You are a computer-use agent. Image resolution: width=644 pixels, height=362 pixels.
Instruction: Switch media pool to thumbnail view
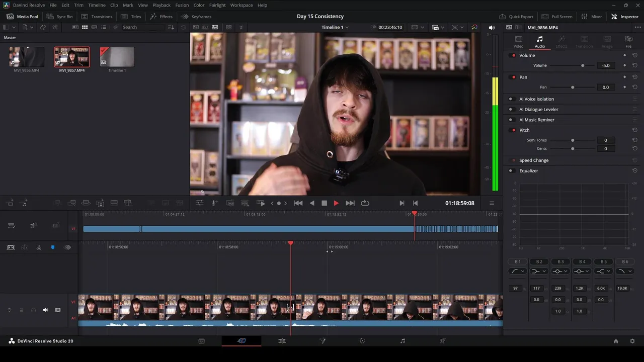pyautogui.click(x=85, y=27)
